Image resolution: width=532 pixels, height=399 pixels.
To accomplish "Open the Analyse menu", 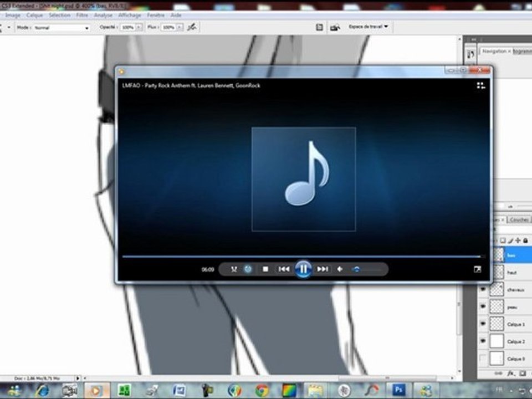I will [103, 16].
